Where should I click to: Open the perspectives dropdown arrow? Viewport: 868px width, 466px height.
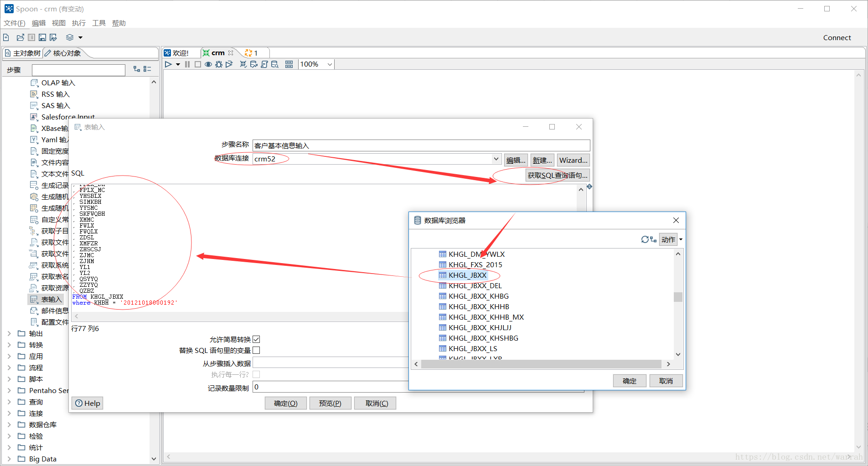(x=81, y=37)
